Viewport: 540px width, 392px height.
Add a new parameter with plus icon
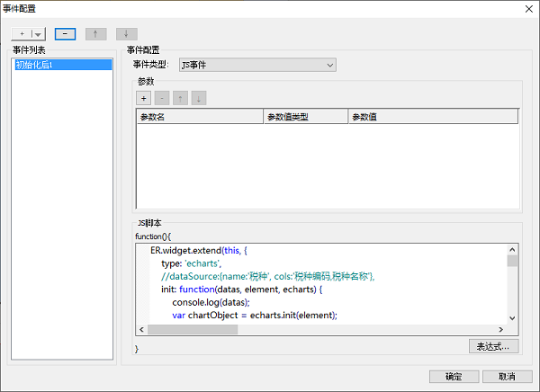coord(144,97)
